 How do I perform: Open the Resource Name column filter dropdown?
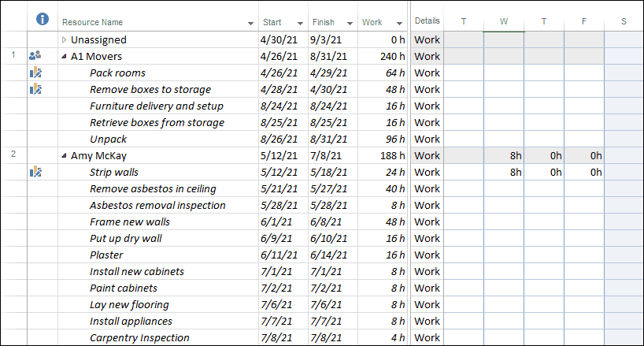(x=250, y=24)
